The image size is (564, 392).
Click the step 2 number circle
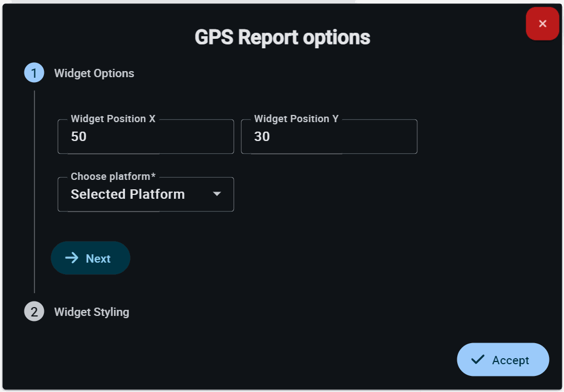click(34, 312)
